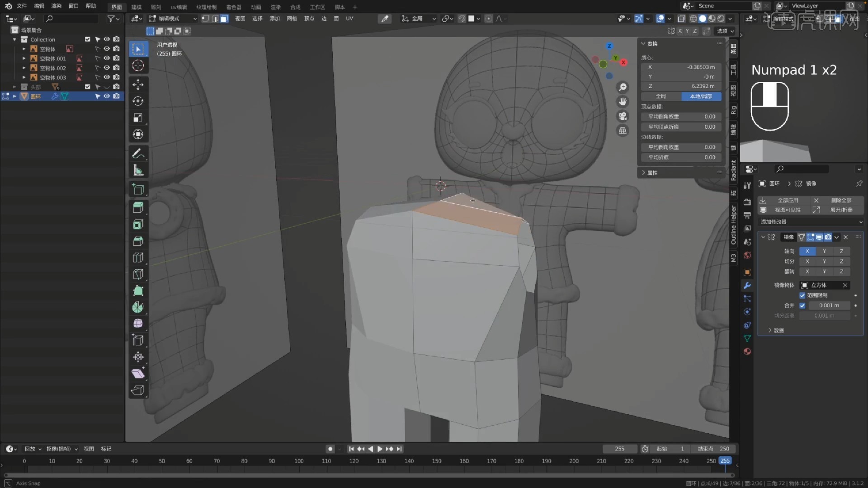Toggle mirror 切分 X bisect button

pyautogui.click(x=807, y=262)
